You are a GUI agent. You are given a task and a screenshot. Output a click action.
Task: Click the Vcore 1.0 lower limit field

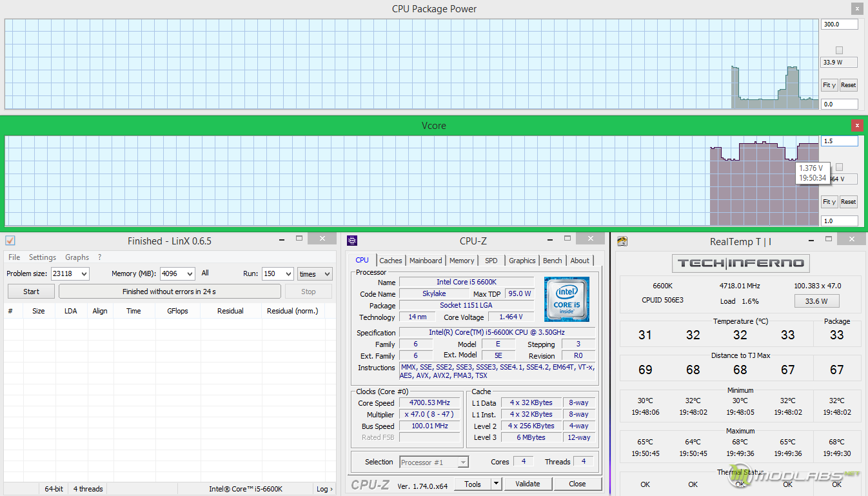pyautogui.click(x=840, y=221)
